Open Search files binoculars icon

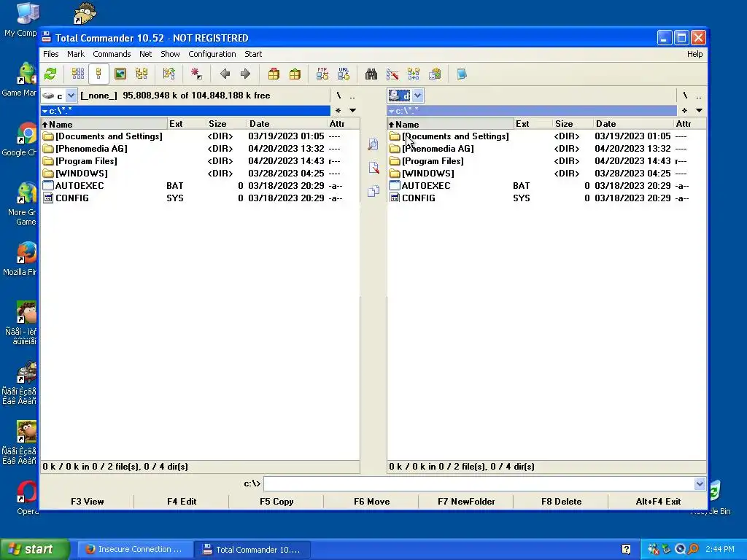(x=371, y=74)
